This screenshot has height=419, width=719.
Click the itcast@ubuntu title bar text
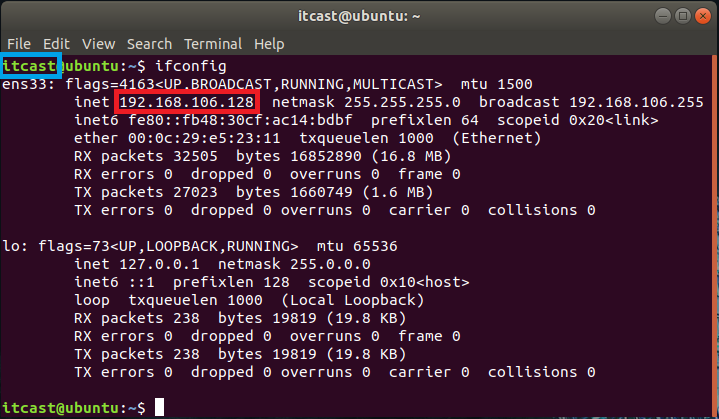[359, 15]
